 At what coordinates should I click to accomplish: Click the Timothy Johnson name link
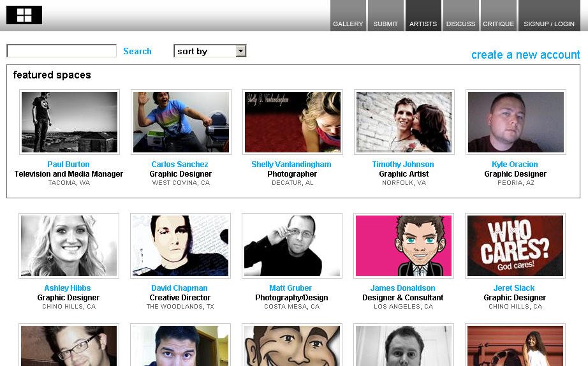(403, 165)
